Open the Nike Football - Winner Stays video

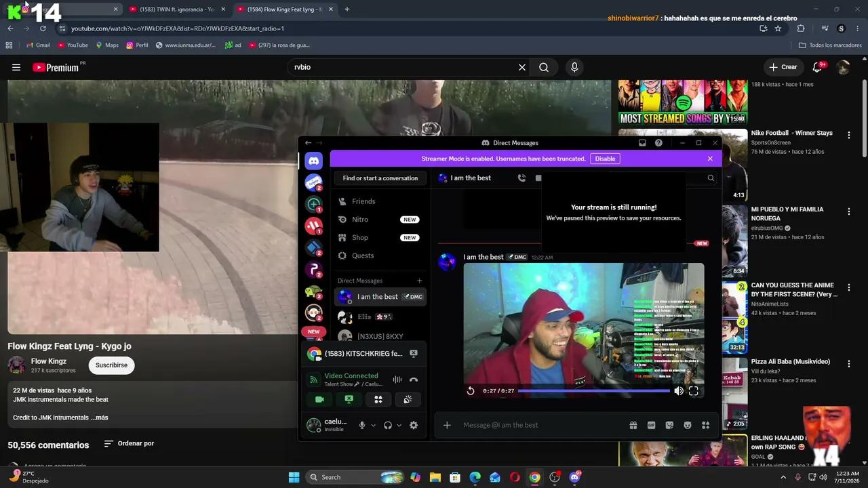(791, 133)
